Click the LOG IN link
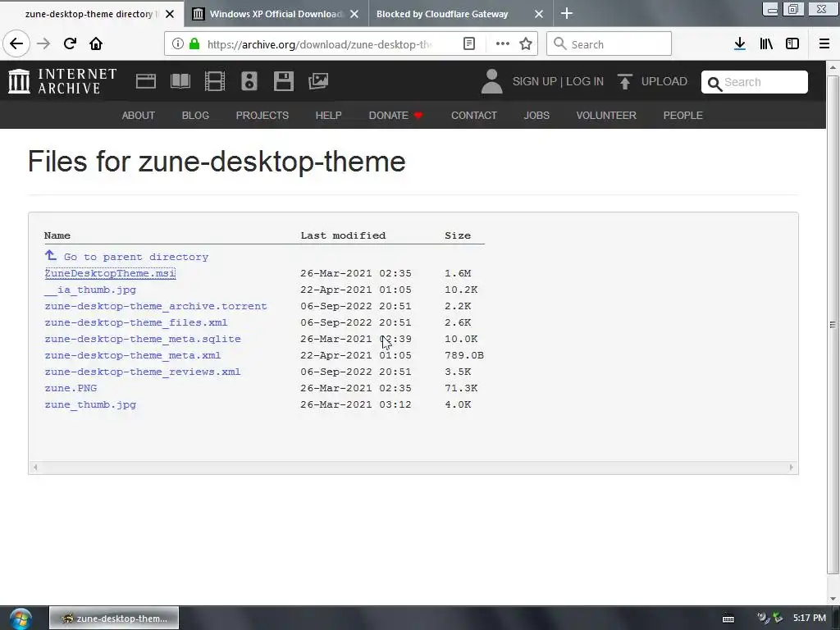 pos(585,81)
